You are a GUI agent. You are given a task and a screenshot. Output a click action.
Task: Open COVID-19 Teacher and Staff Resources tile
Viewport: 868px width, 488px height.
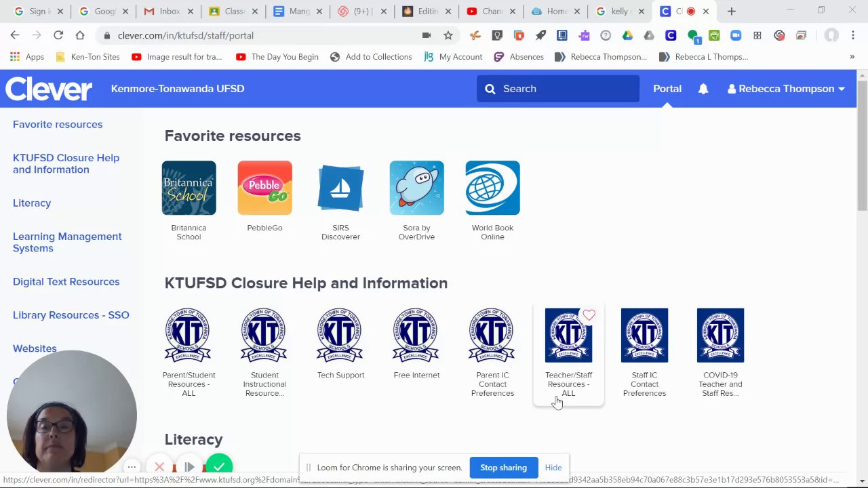(x=720, y=352)
